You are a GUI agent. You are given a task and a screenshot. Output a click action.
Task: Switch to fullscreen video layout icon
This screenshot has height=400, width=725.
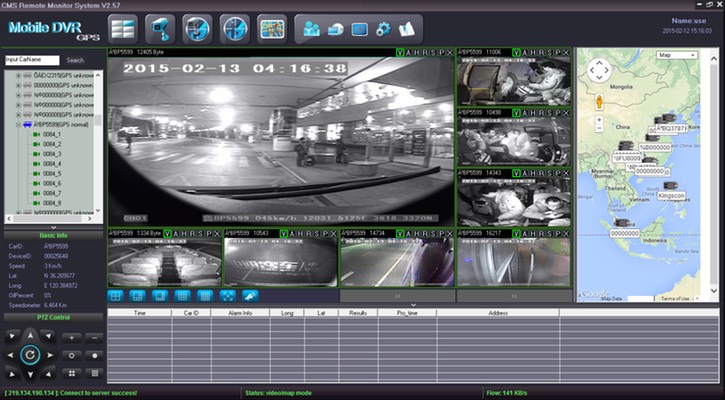click(x=227, y=296)
